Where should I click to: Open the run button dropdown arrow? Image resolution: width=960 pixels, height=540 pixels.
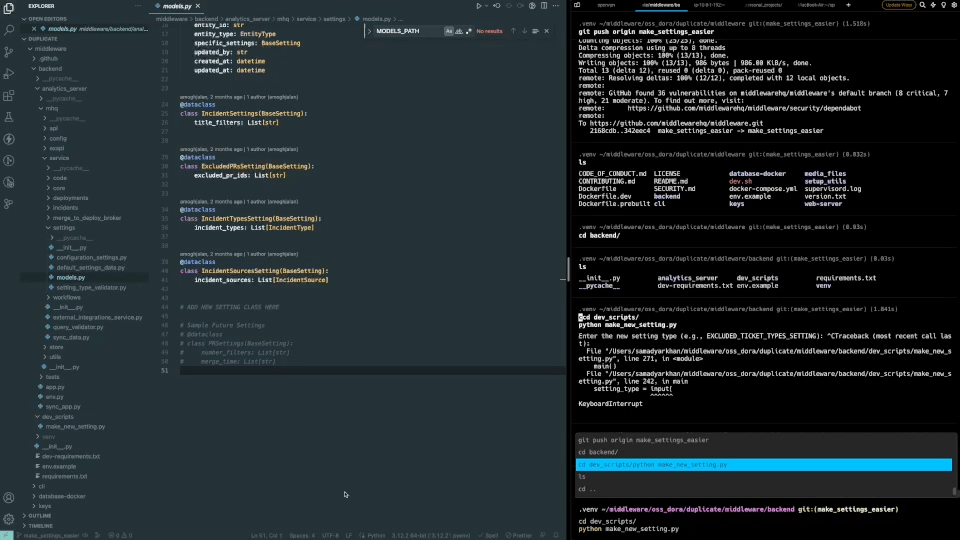(x=487, y=6)
